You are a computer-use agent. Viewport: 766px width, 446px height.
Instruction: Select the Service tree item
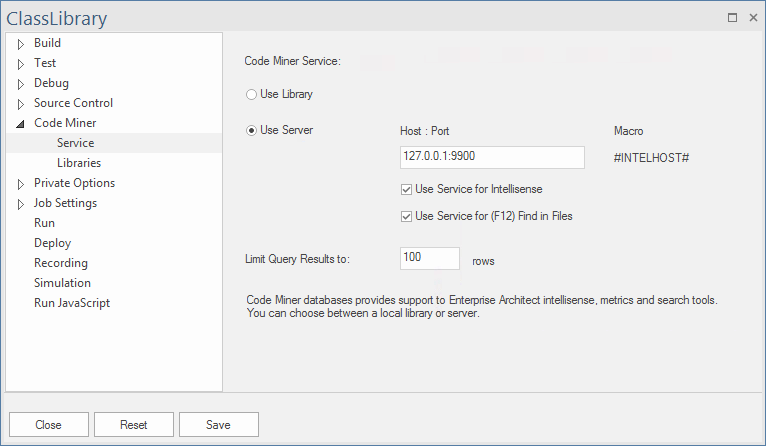[75, 143]
